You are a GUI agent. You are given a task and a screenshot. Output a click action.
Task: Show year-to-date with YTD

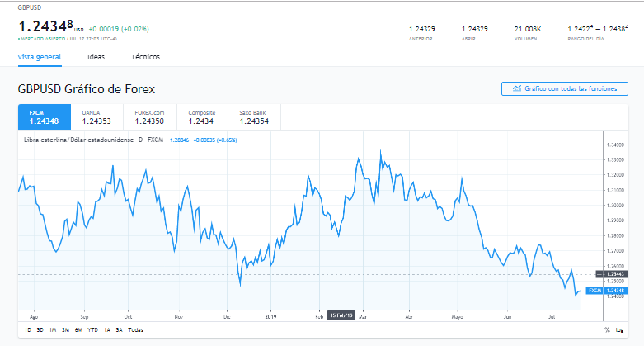(92, 329)
